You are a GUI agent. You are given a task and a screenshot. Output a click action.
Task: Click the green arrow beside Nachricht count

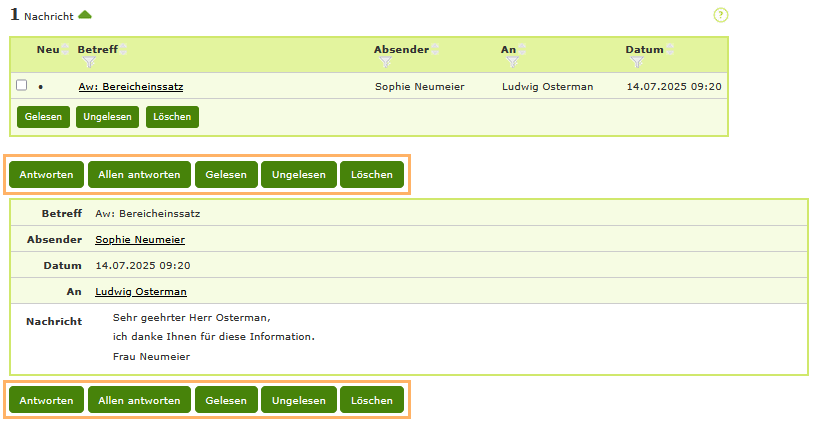[85, 14]
